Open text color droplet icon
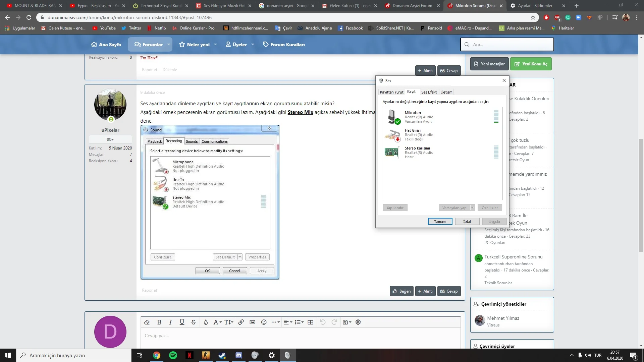644x362 pixels. point(206,322)
